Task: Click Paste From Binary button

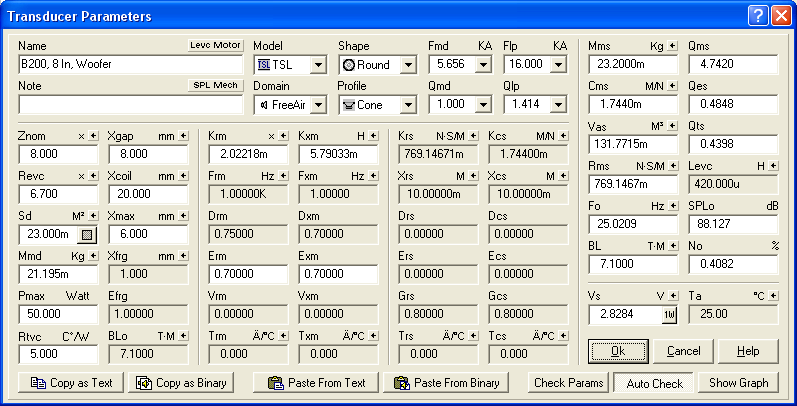Action: click(446, 383)
